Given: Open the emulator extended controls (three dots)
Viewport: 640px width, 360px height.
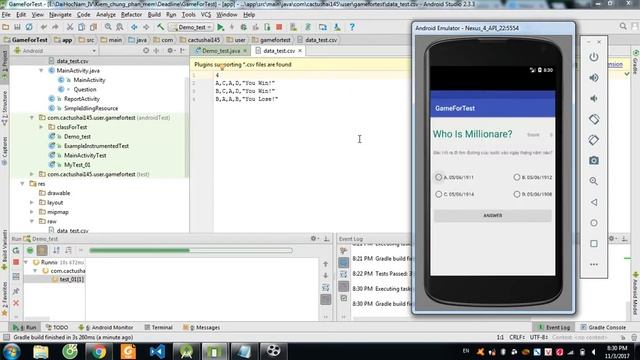Looking at the screenshot, I should pos(594,264).
